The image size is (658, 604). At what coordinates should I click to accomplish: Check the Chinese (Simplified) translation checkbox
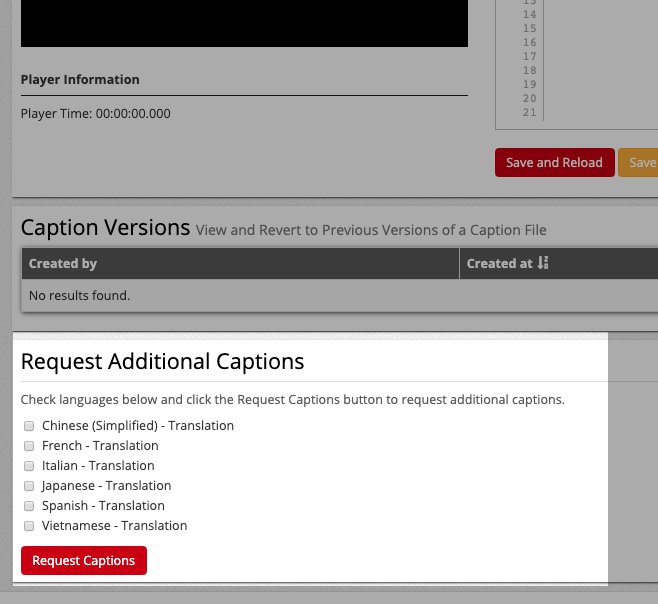coord(29,426)
